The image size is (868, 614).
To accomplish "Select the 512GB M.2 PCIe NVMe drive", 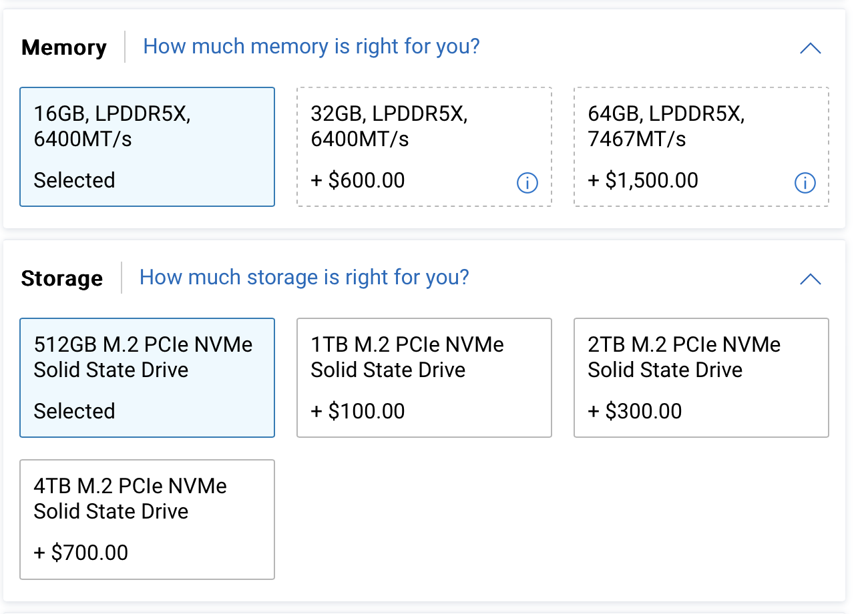I will [x=147, y=378].
